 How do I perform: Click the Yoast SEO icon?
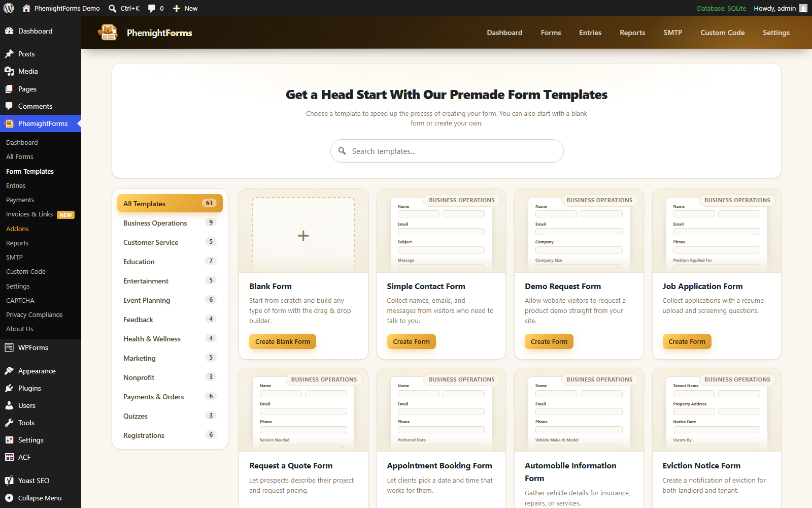(9, 481)
